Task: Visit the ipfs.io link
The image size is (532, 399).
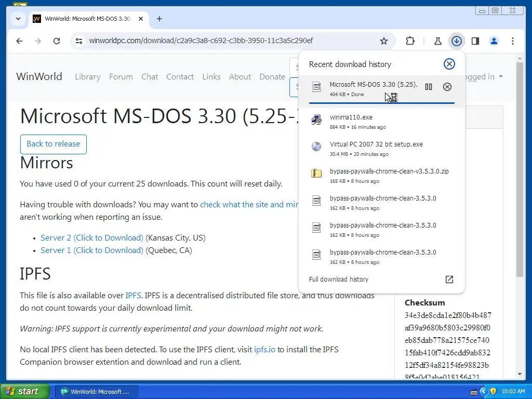Action: (x=264, y=350)
